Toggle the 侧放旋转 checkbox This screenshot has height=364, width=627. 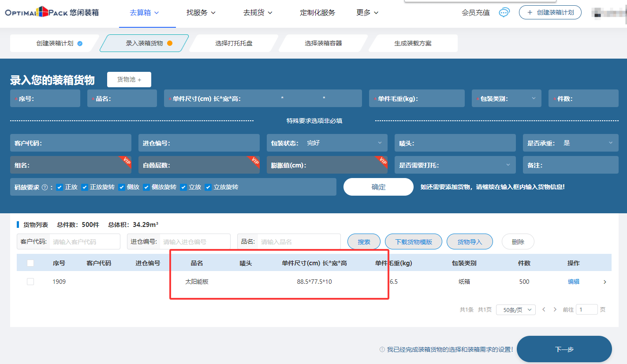click(146, 187)
